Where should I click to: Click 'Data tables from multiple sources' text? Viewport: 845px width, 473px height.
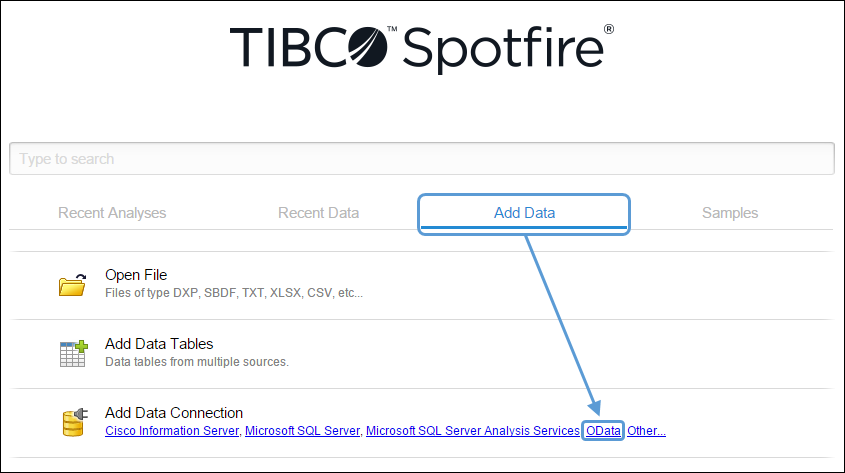pos(197,362)
